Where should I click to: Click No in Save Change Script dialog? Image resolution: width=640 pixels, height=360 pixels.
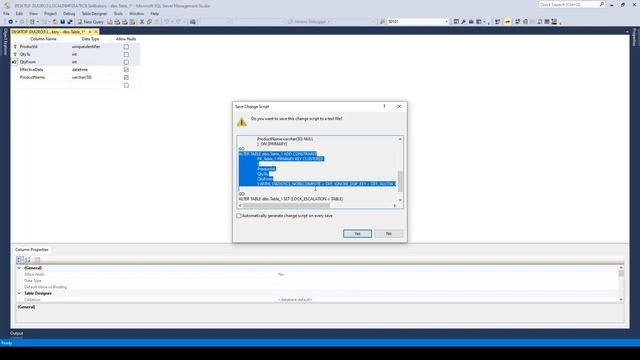[x=389, y=233]
